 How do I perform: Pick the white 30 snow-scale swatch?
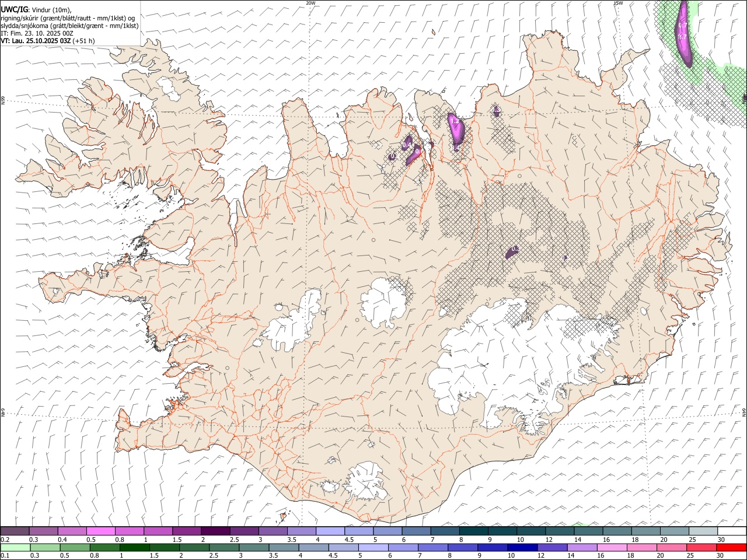pyautogui.click(x=731, y=531)
